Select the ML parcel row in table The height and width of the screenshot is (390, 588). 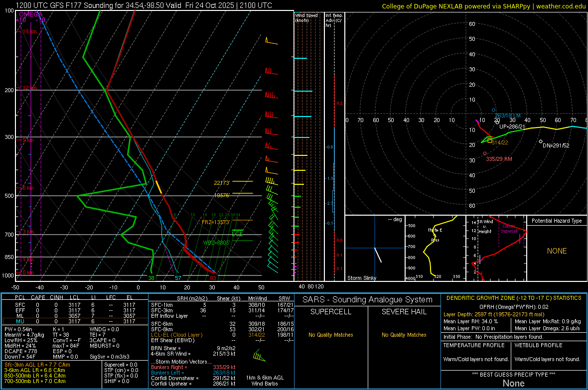click(x=74, y=316)
